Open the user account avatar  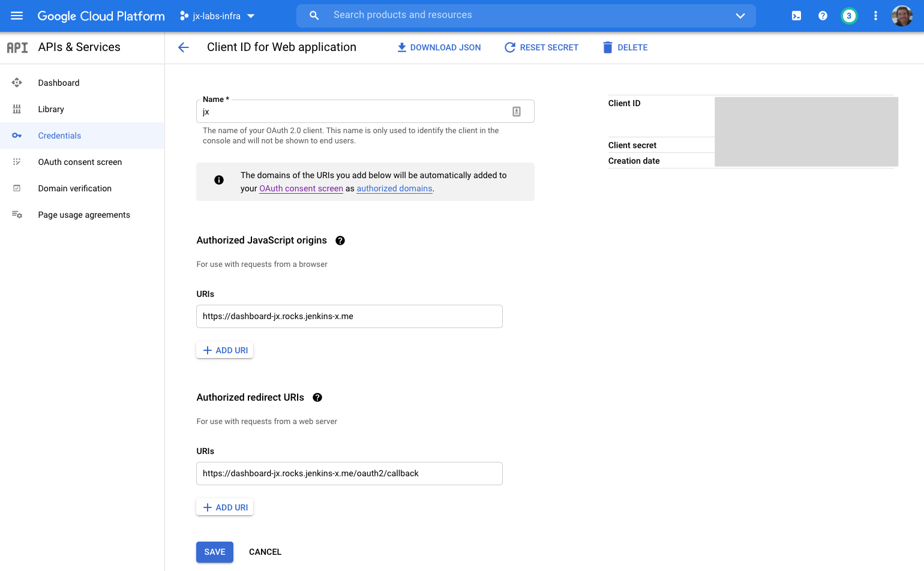pyautogui.click(x=902, y=16)
